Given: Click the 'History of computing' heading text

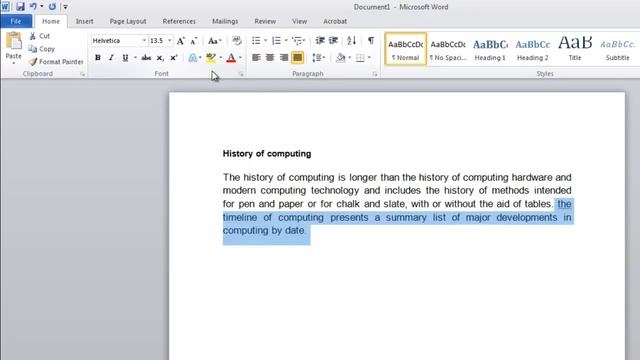Looking at the screenshot, I should click(x=267, y=154).
